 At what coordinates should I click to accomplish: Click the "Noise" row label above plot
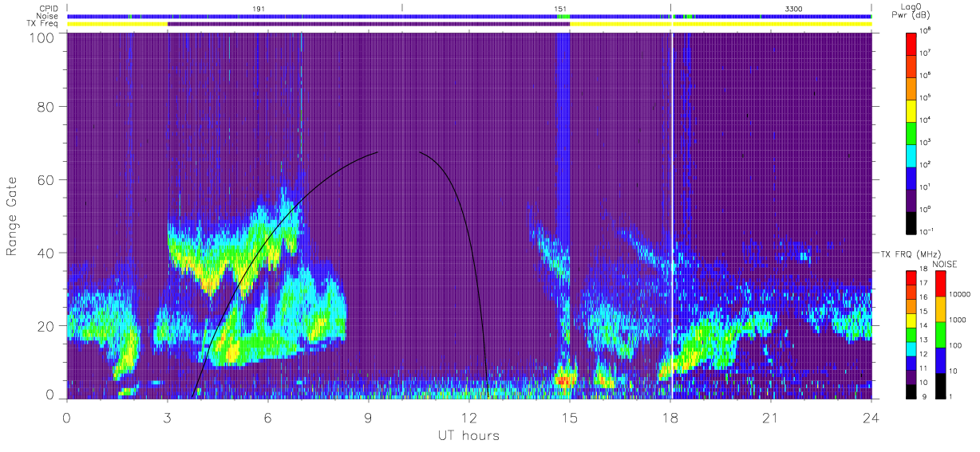point(49,16)
